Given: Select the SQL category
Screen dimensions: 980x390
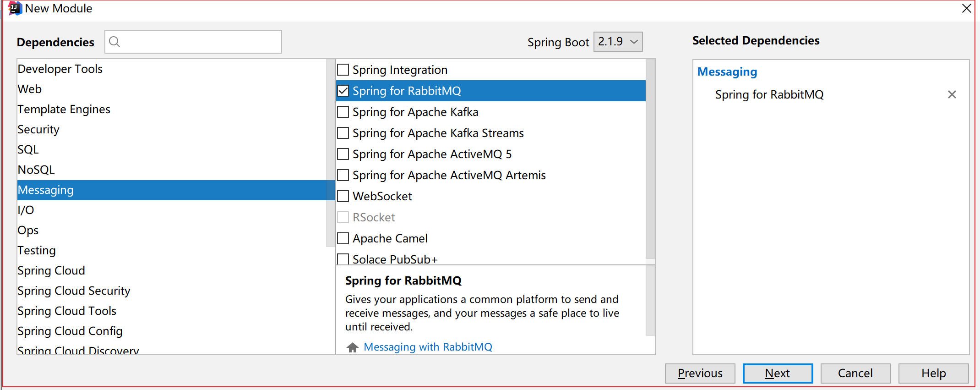Looking at the screenshot, I should point(171,149).
